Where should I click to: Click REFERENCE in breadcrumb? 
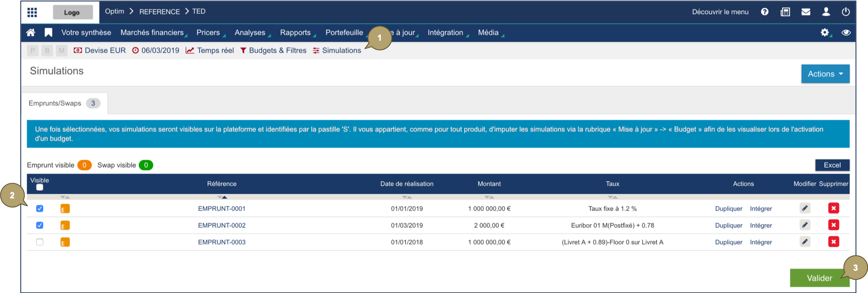coord(159,12)
